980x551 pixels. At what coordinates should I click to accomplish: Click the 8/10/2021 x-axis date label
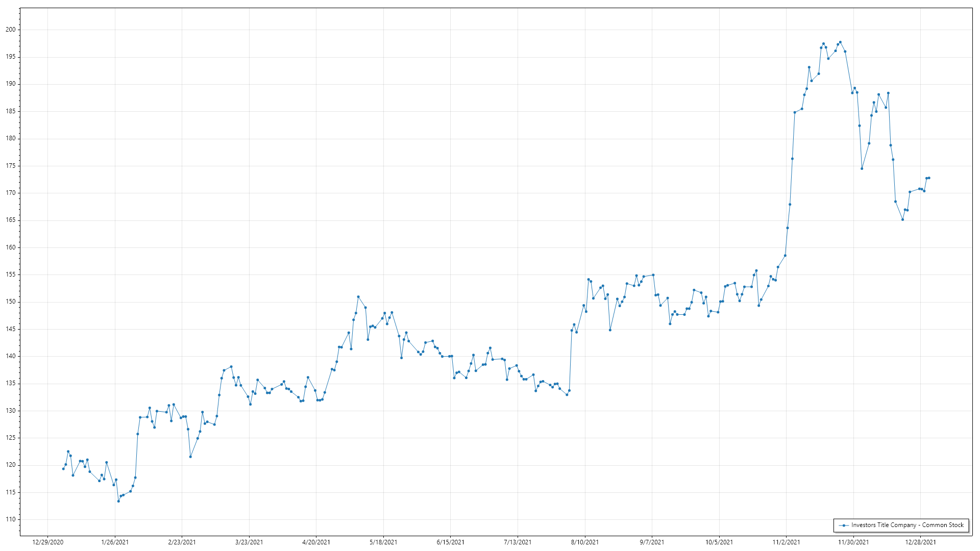click(585, 542)
